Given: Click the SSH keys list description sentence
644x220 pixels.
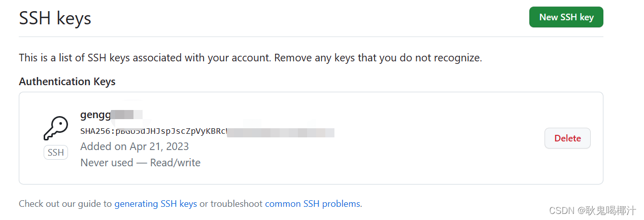Looking at the screenshot, I should pyautogui.click(x=250, y=58).
